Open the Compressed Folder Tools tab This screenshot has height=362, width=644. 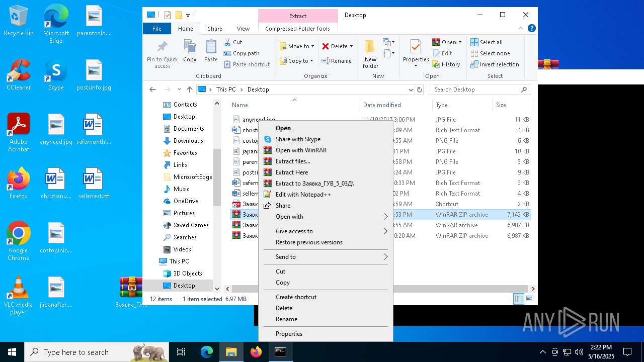point(298,29)
